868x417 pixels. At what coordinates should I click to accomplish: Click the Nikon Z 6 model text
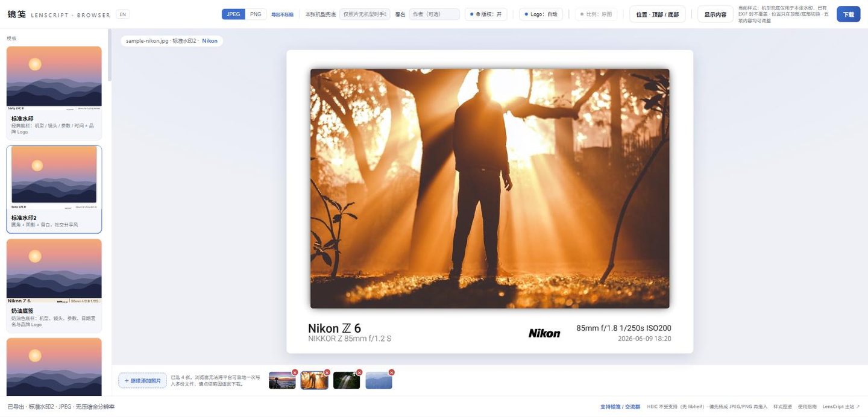335,328
